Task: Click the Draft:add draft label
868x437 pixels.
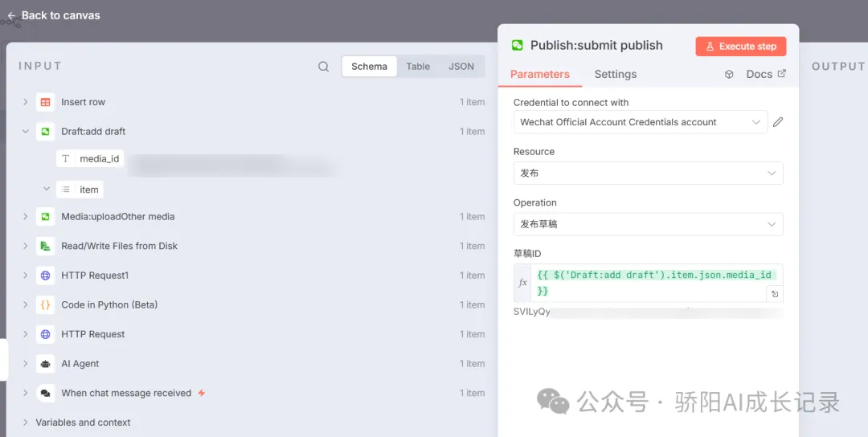Action: coord(93,131)
